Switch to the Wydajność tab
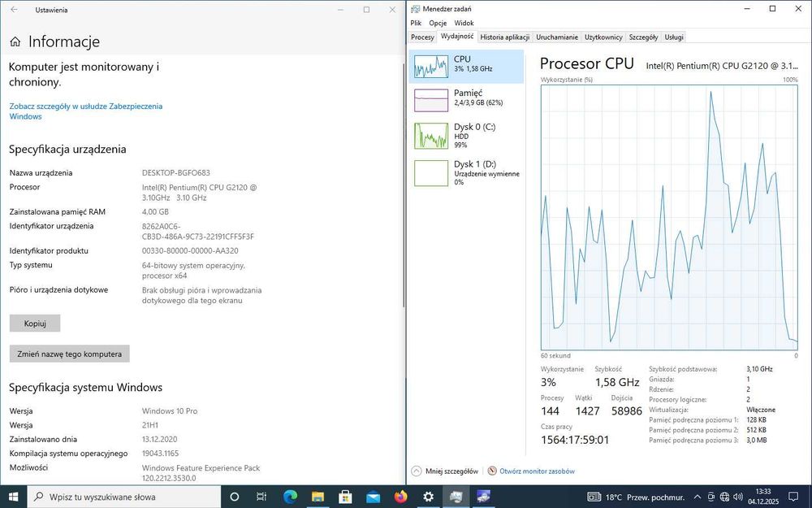Image resolution: width=812 pixels, height=508 pixels. tap(456, 37)
